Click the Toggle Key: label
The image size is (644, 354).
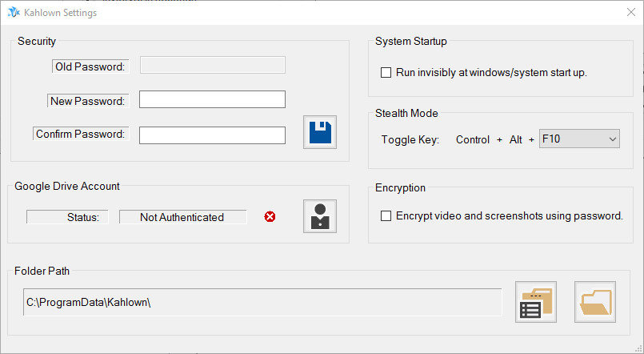point(410,140)
